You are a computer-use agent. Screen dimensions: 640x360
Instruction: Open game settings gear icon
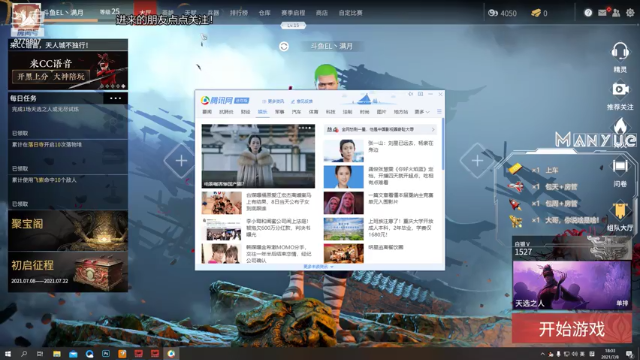(x=630, y=13)
